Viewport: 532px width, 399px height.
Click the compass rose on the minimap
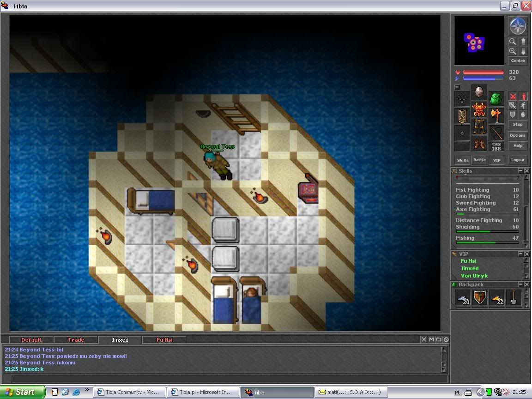point(518,26)
